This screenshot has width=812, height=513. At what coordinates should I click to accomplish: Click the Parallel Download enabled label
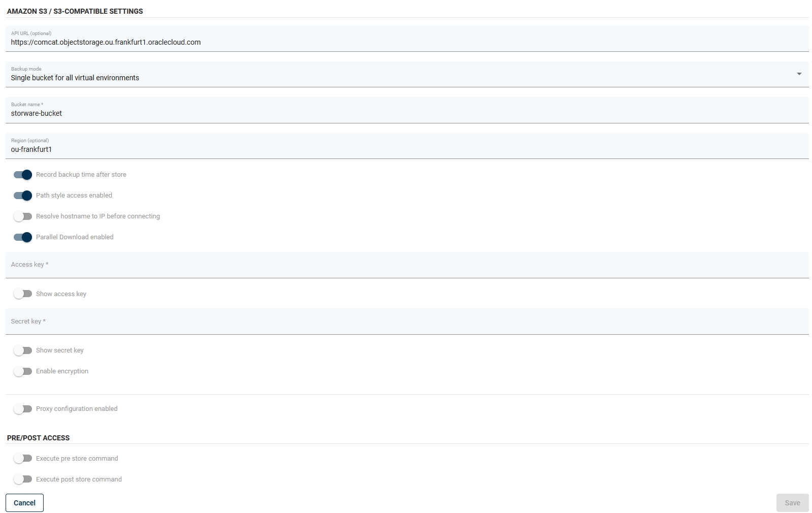coord(75,237)
